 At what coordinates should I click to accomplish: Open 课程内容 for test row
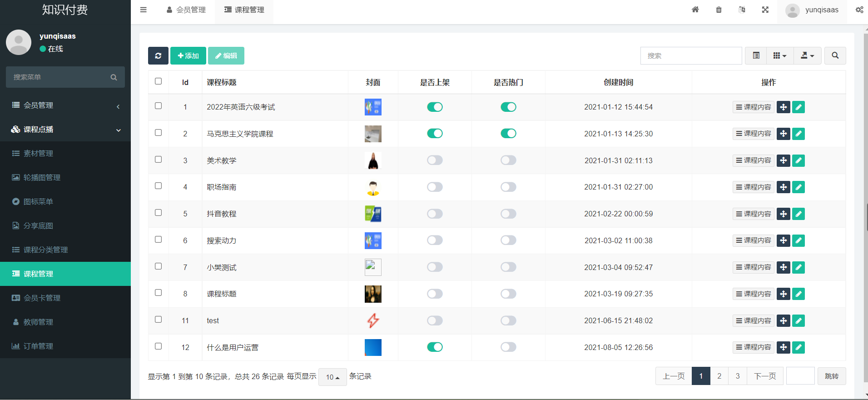pyautogui.click(x=754, y=320)
